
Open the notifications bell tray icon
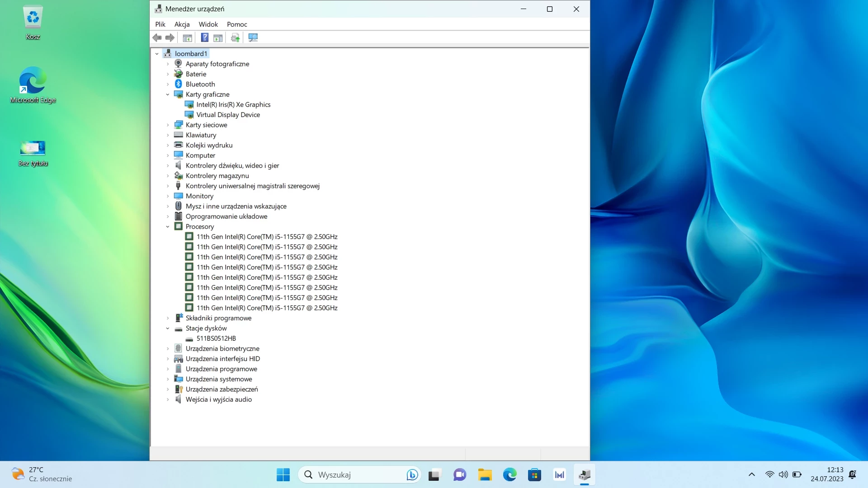[x=853, y=475]
